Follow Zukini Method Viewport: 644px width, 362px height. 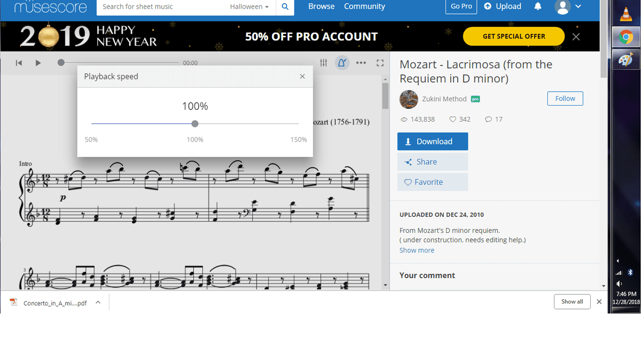[565, 99]
